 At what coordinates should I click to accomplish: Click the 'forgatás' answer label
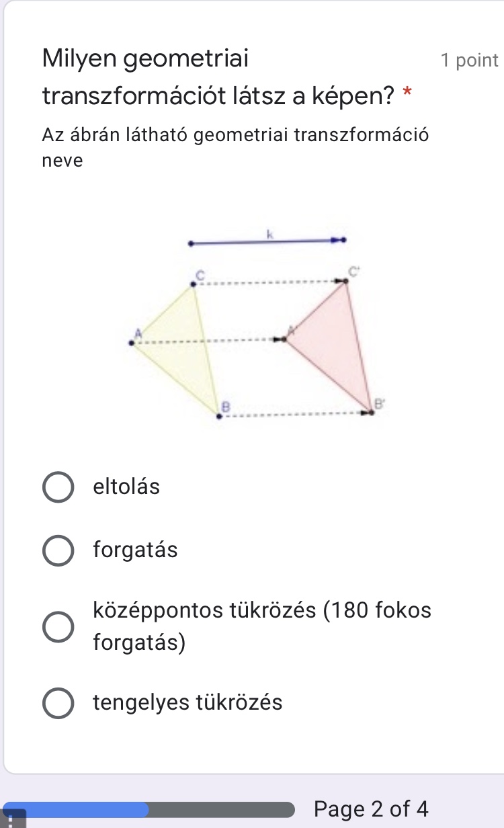click(x=135, y=550)
